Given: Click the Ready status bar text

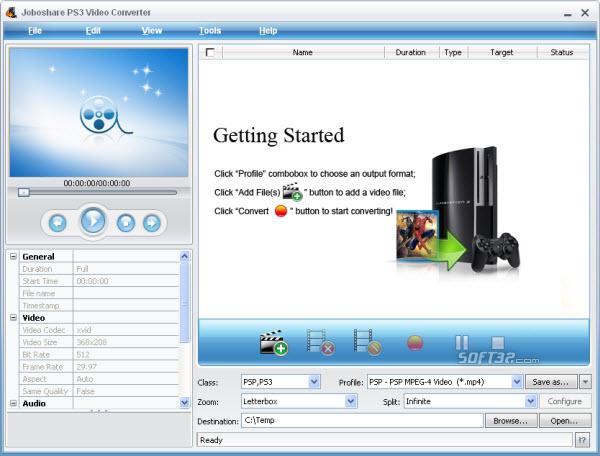Looking at the screenshot, I should (x=211, y=440).
